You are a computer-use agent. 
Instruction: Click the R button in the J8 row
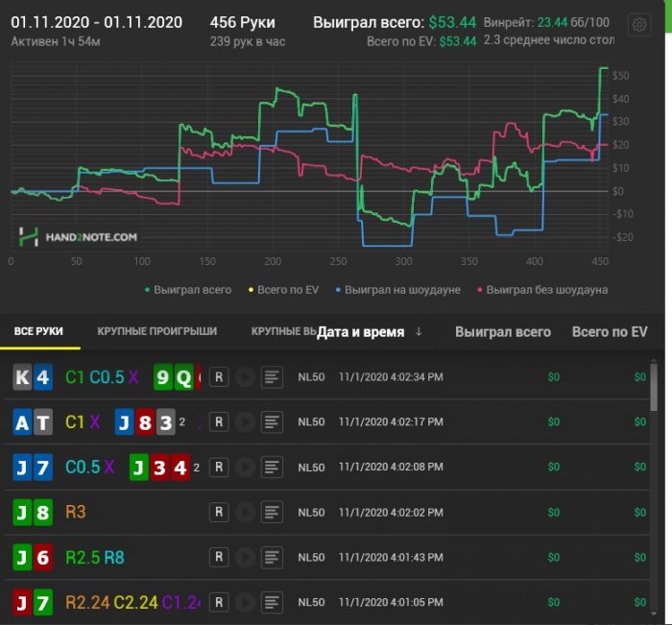[219, 512]
